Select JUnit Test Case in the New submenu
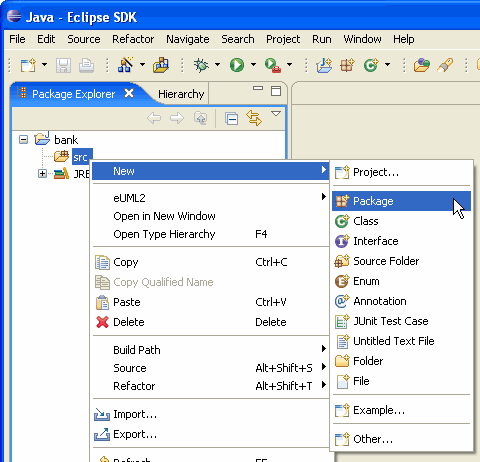 pos(401,321)
